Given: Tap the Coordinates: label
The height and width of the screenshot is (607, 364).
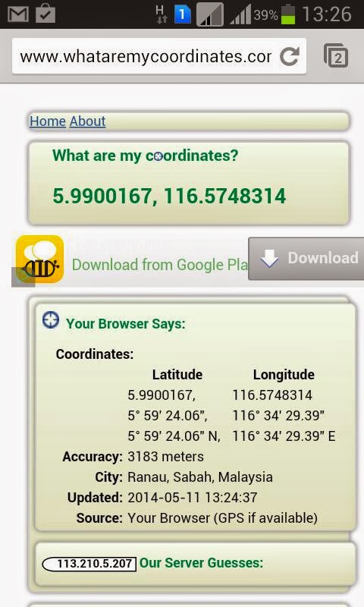Looking at the screenshot, I should pyautogui.click(x=95, y=354).
